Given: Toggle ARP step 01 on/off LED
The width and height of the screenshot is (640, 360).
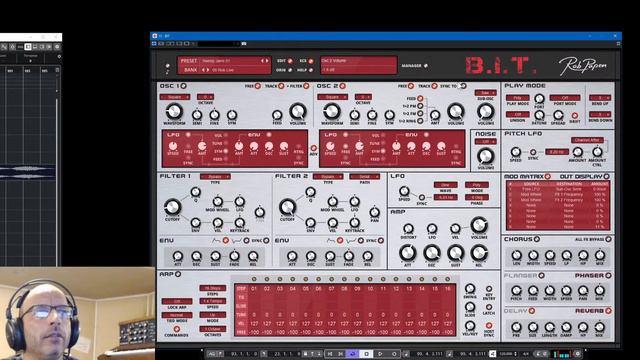Looking at the screenshot, I should 254,279.
